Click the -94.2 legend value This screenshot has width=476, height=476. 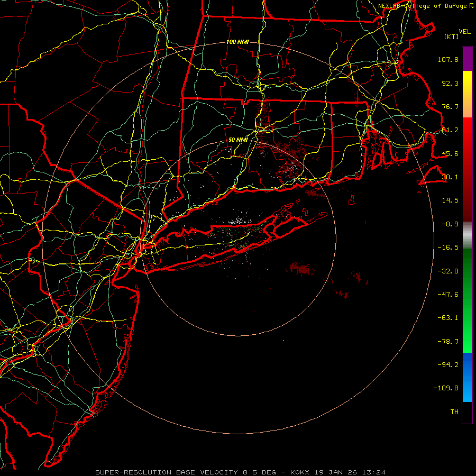pyautogui.click(x=448, y=365)
